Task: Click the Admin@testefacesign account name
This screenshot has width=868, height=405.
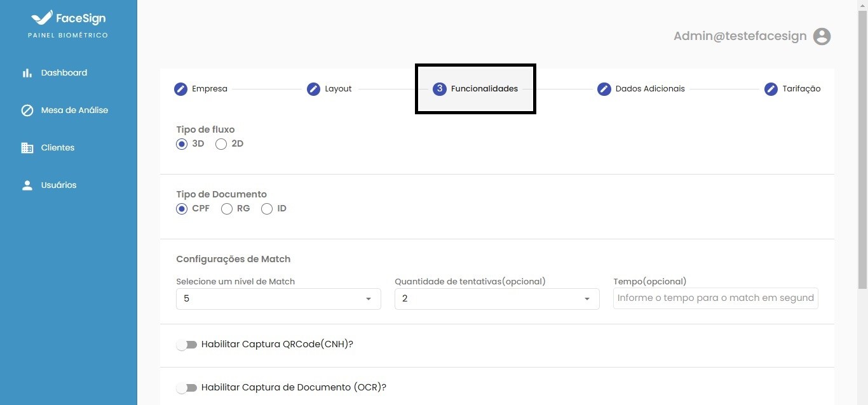Action: coord(740,36)
